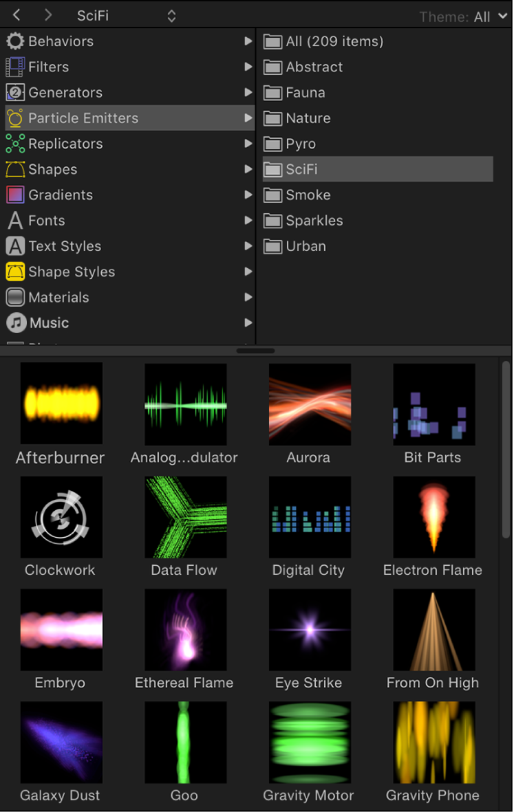Expand Replicators with its arrow

(248, 144)
